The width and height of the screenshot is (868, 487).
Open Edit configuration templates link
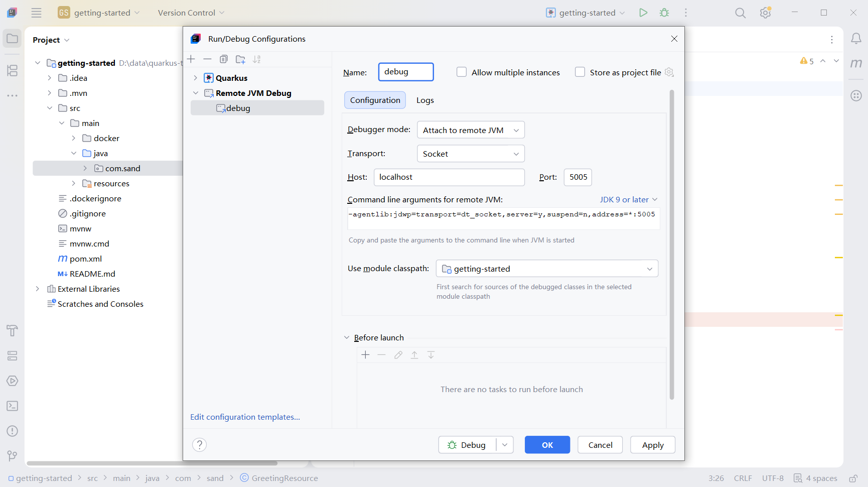click(245, 417)
